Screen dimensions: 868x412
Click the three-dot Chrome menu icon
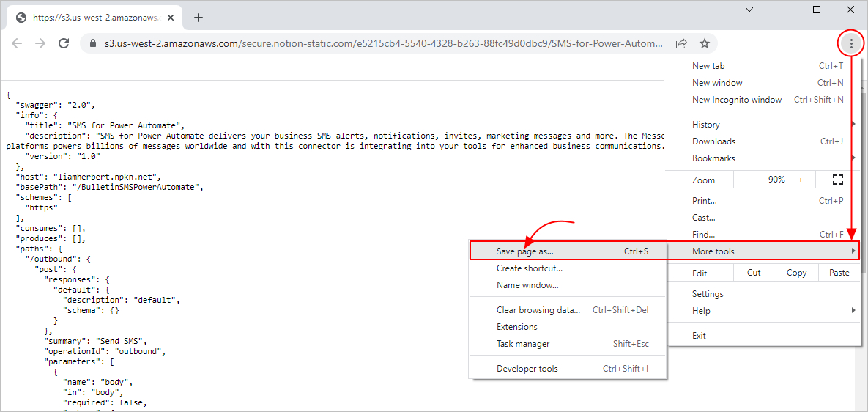pyautogui.click(x=850, y=43)
